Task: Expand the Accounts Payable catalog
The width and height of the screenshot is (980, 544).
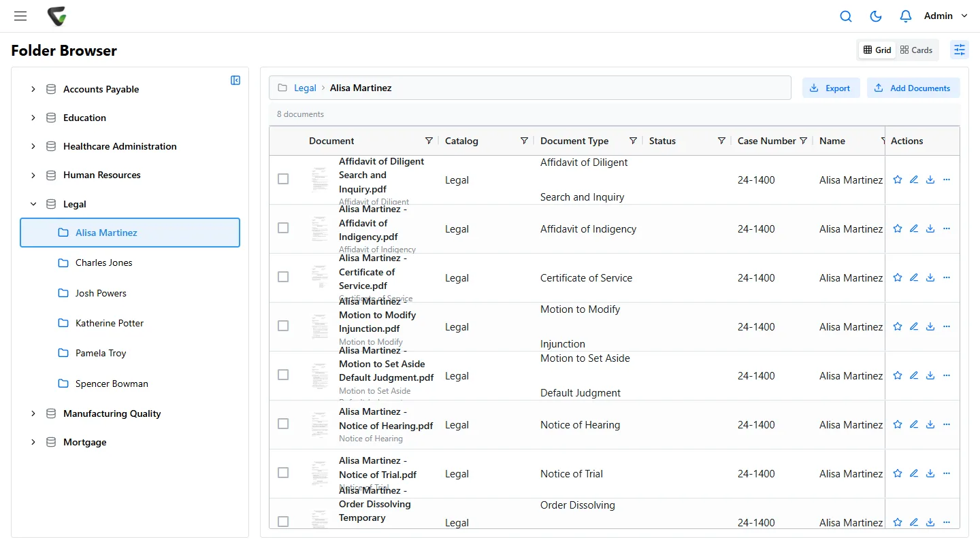Action: (33, 89)
